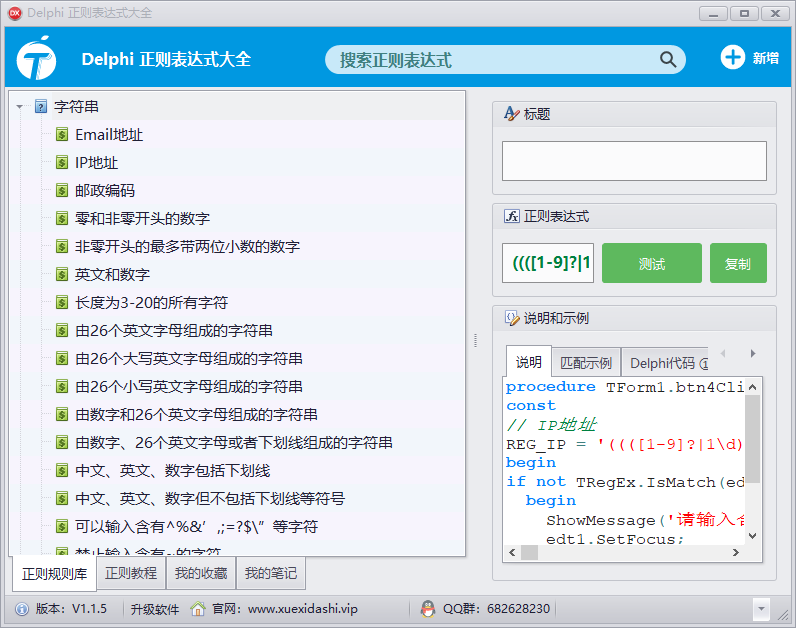Click the window resize grip corner
Screen dimensions: 796x628
point(784,615)
